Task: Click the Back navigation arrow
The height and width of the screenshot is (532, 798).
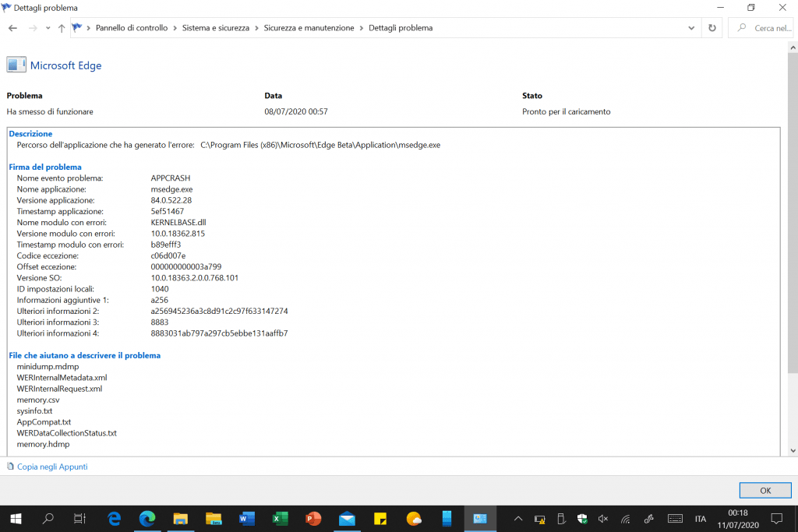Action: [x=13, y=28]
